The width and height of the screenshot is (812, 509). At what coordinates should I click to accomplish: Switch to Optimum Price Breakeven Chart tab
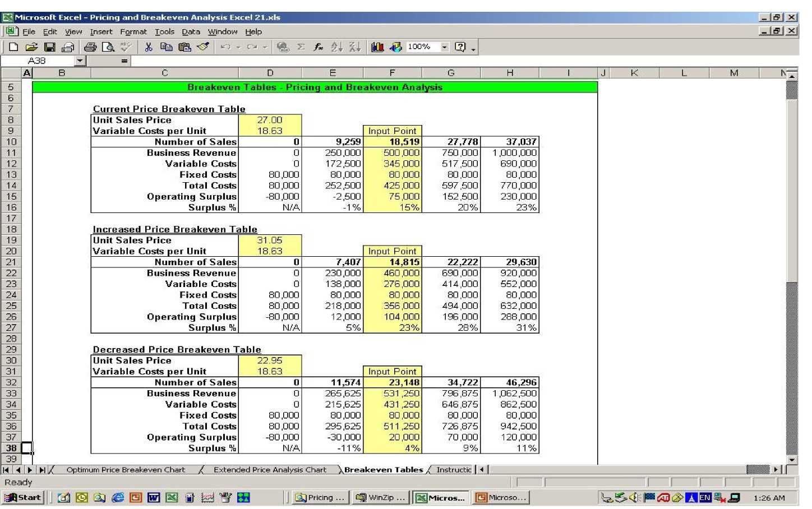pyautogui.click(x=126, y=470)
